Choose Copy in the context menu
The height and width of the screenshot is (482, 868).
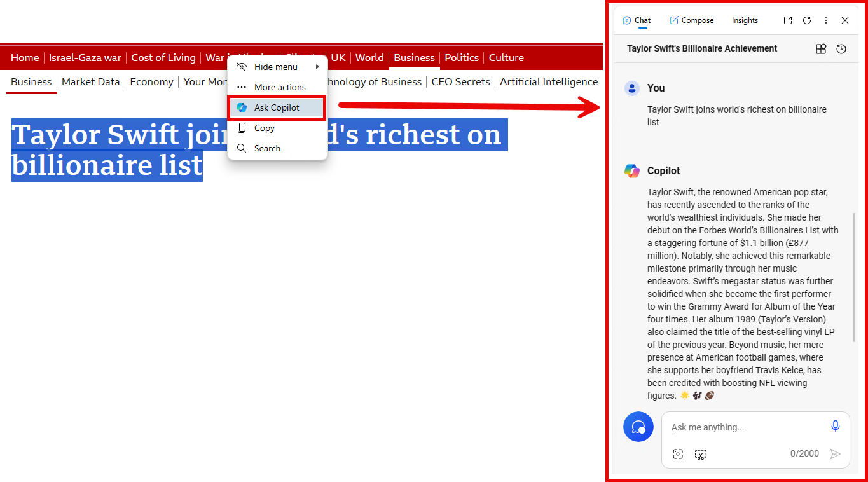264,128
